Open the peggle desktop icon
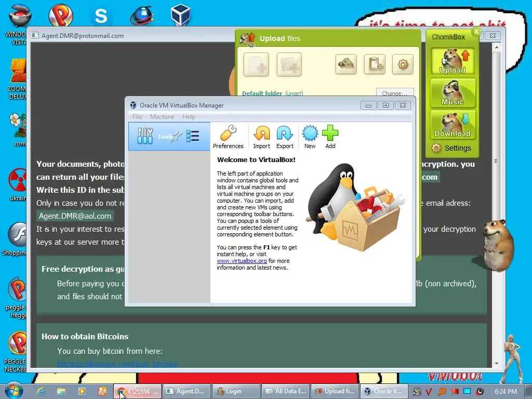This screenshot has height=399, width=532. (x=17, y=298)
